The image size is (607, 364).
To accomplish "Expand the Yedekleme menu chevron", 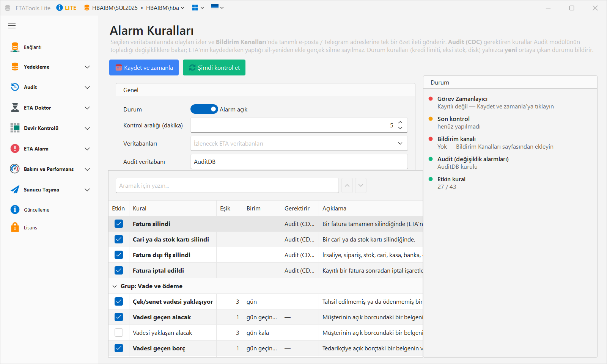I will pos(87,67).
